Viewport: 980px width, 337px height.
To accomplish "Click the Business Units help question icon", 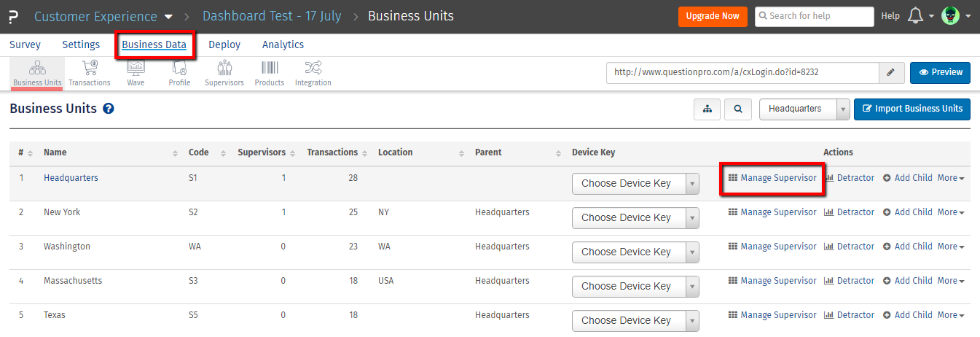I will (x=109, y=109).
